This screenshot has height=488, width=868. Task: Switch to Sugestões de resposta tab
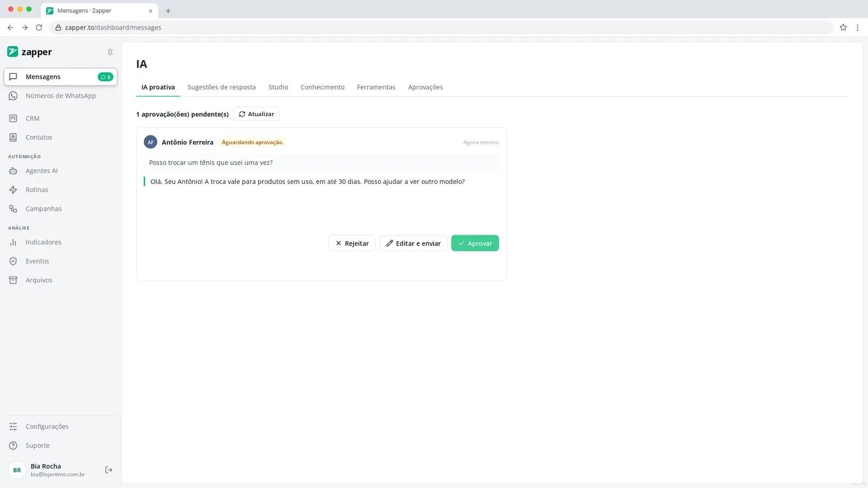pyautogui.click(x=221, y=87)
